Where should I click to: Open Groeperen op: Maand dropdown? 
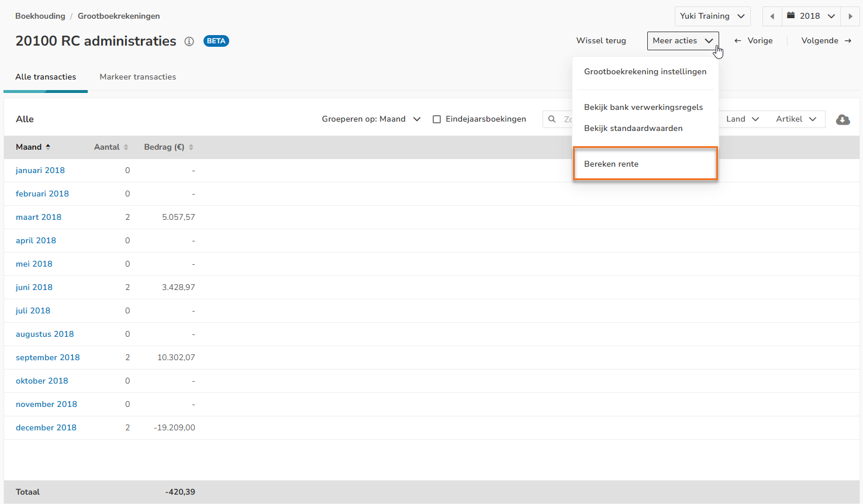tap(371, 119)
